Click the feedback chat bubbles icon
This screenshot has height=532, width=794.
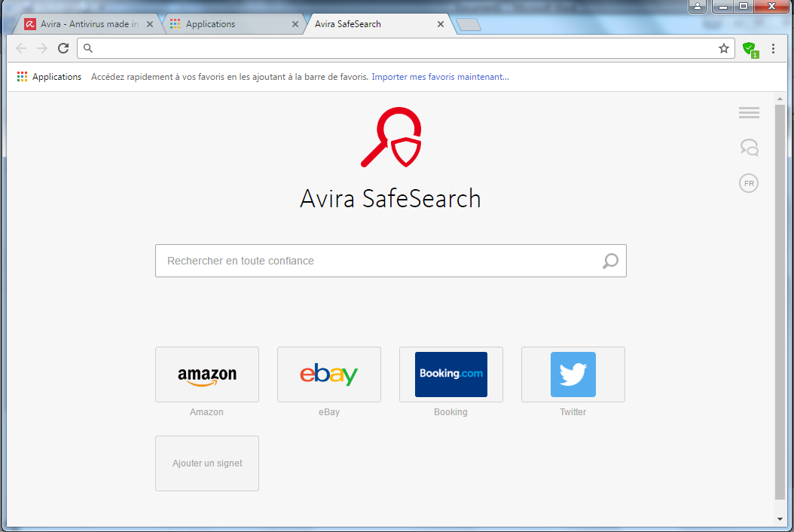coord(749,148)
